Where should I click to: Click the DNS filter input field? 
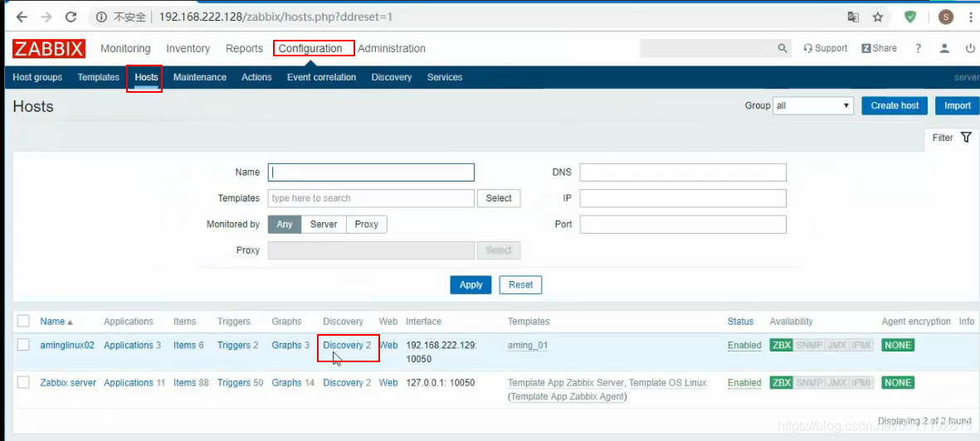683,172
